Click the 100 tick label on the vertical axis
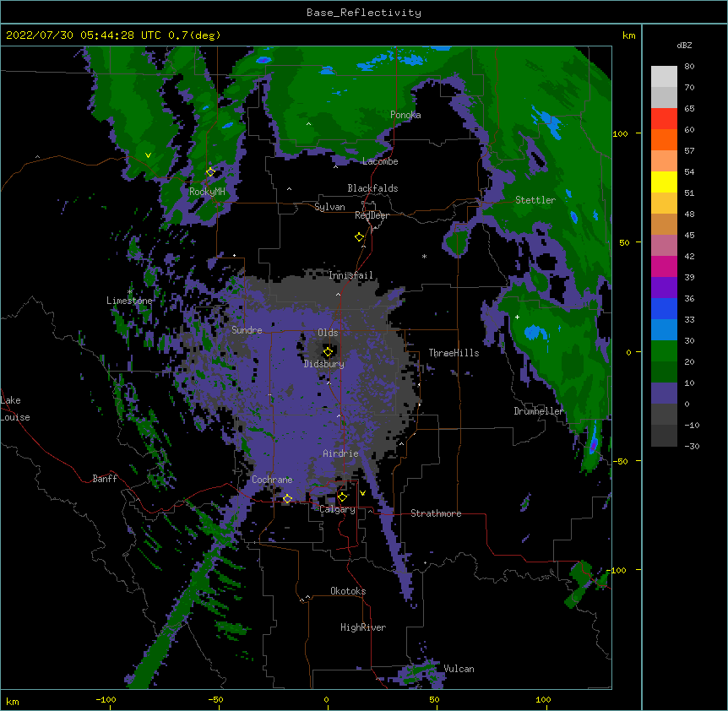Viewport: 728px width, 711px height. coord(620,134)
